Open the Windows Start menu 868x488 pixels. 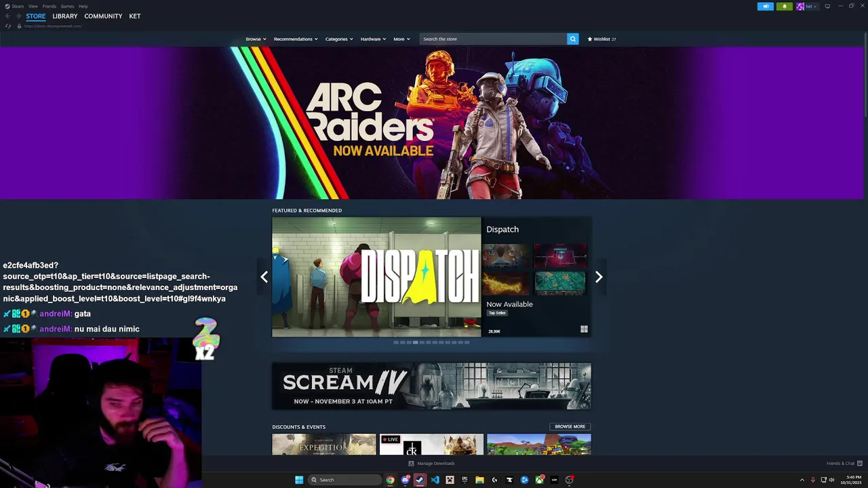tap(299, 480)
